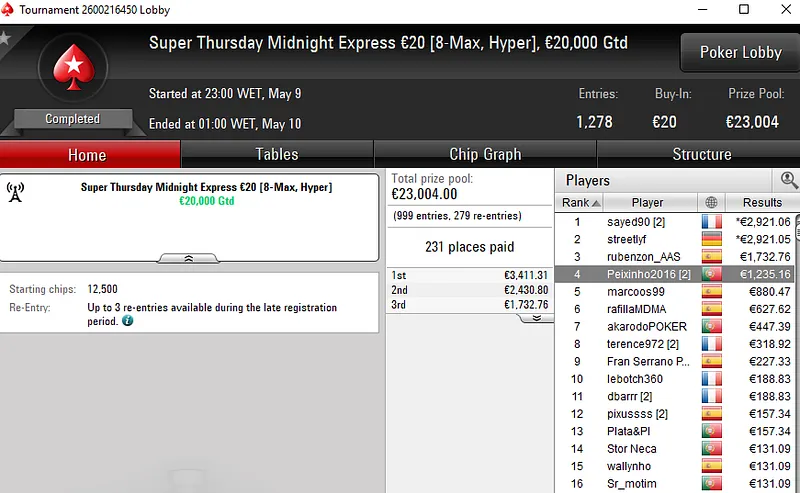The width and height of the screenshot is (800, 493).
Task: Click the favorite star icon in header
Action: (x=5, y=39)
